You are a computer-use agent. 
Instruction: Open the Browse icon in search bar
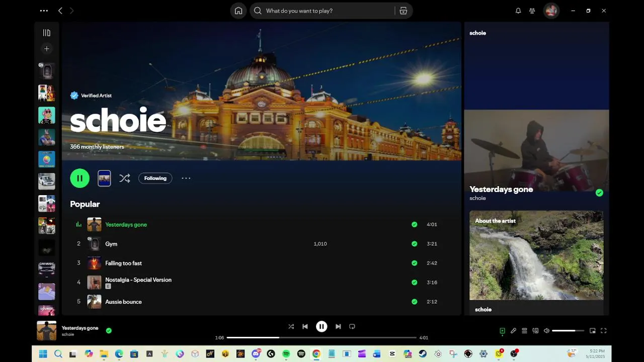404,11
